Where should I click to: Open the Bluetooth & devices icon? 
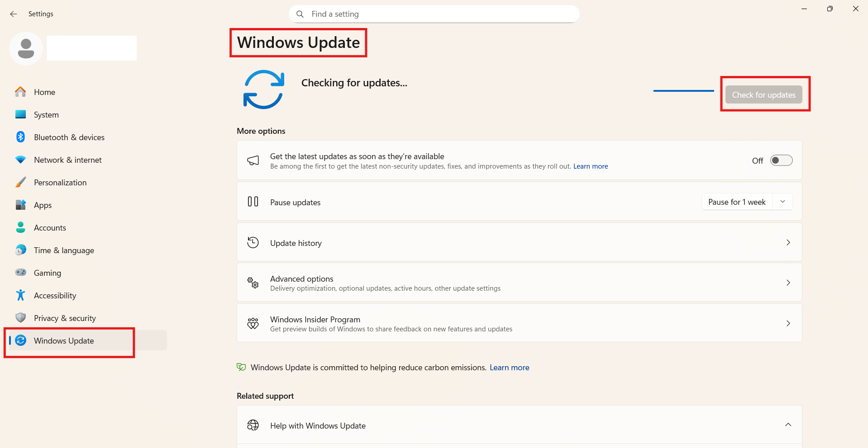coord(20,137)
